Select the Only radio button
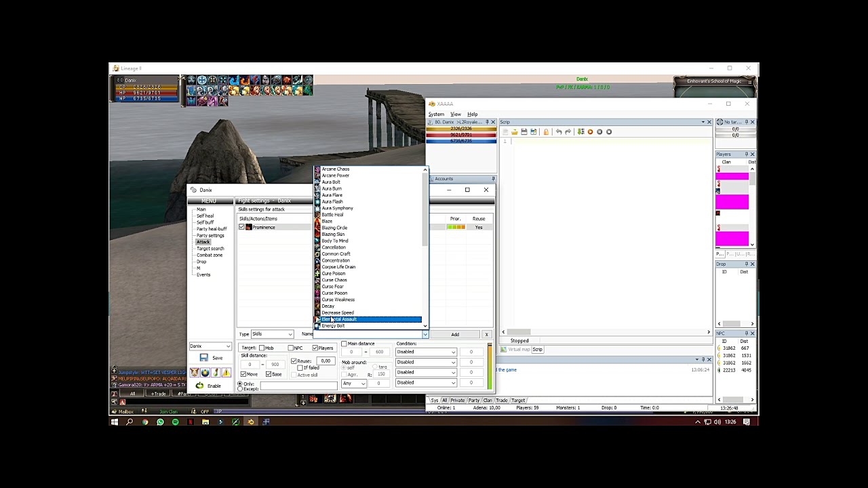 240,384
